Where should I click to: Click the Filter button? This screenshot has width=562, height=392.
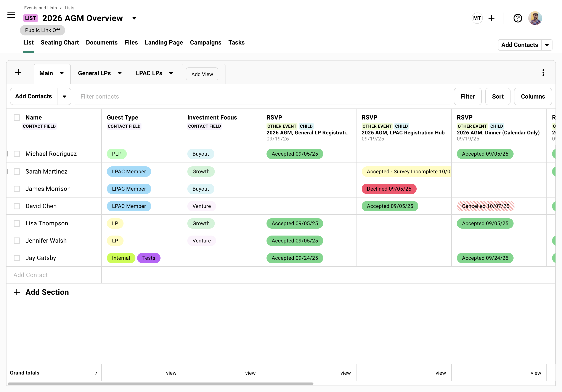(467, 96)
